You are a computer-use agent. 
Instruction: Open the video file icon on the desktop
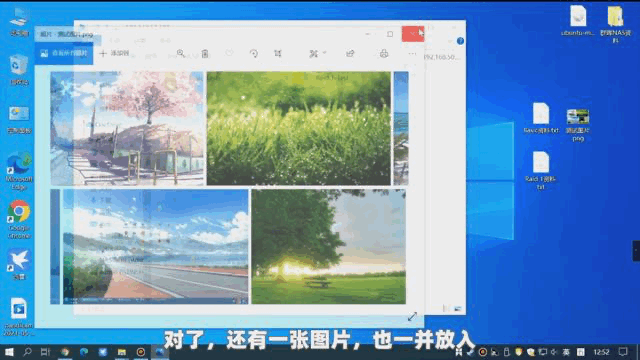pos(19,316)
